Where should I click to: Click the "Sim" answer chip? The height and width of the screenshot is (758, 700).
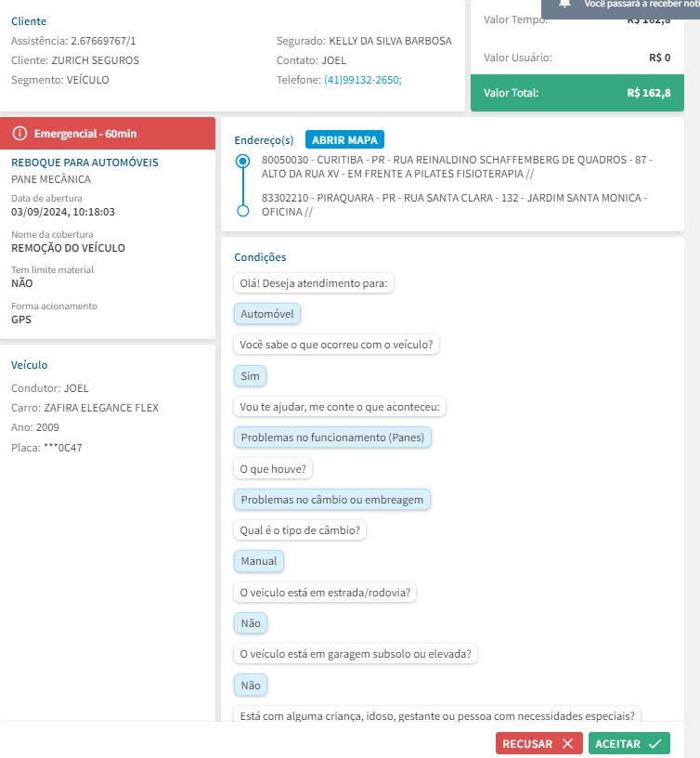point(250,375)
